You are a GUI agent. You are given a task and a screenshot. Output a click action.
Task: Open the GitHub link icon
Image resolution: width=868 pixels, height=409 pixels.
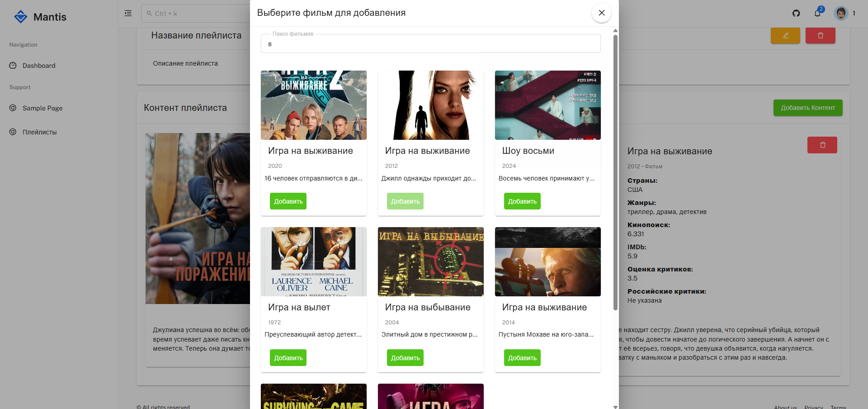[796, 13]
